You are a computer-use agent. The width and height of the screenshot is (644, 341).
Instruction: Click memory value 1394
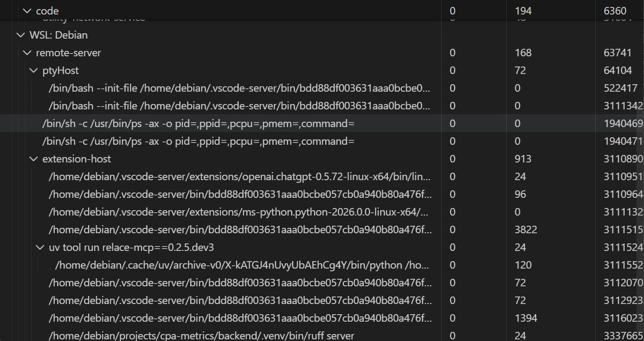pyautogui.click(x=525, y=318)
